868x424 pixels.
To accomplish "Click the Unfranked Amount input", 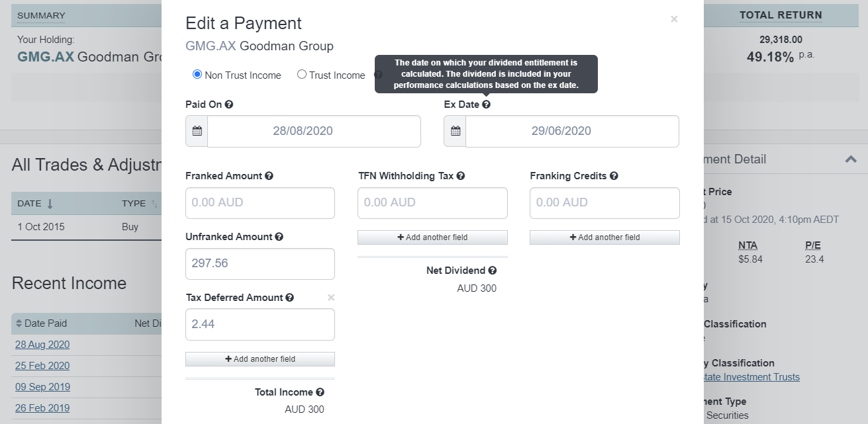I will [260, 263].
